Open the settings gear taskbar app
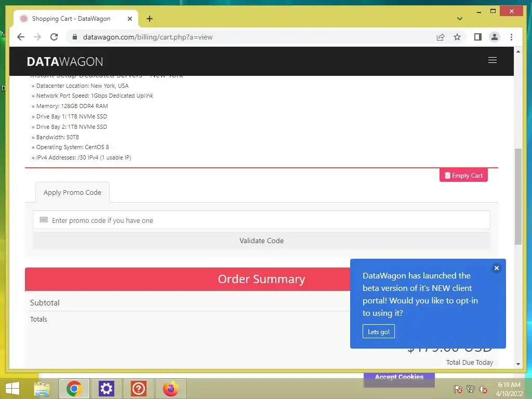This screenshot has height=399, width=532. 106,389
